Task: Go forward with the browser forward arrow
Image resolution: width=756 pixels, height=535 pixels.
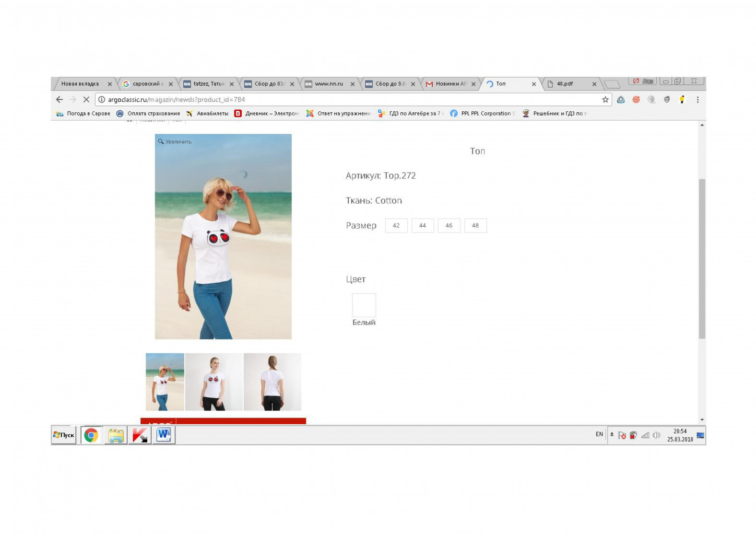Action: pyautogui.click(x=73, y=99)
